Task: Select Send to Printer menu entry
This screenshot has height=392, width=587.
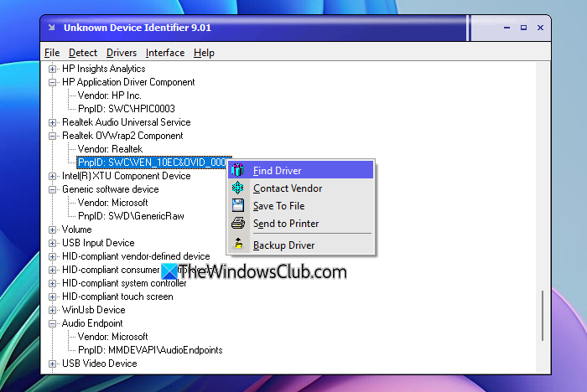Action: (x=300, y=223)
